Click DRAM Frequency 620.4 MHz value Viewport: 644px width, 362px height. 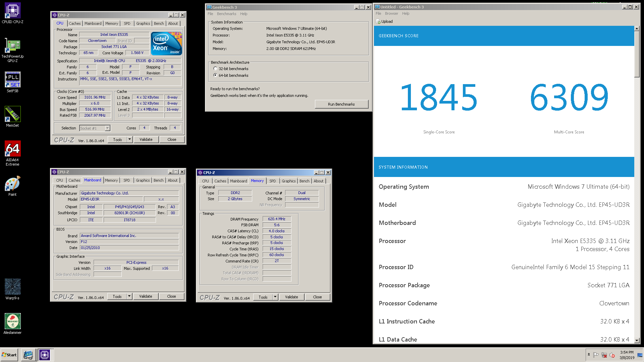[277, 219]
